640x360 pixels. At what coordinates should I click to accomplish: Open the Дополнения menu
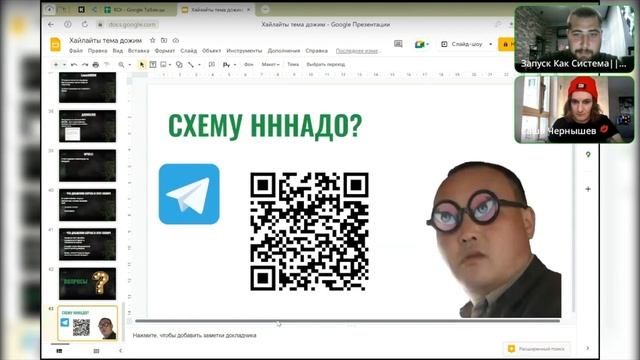coord(284,51)
